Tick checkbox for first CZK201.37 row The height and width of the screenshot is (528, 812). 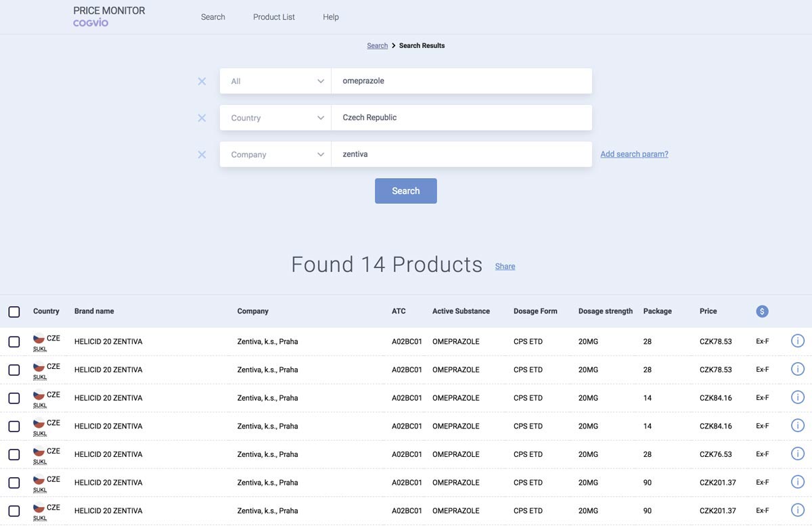pos(14,483)
